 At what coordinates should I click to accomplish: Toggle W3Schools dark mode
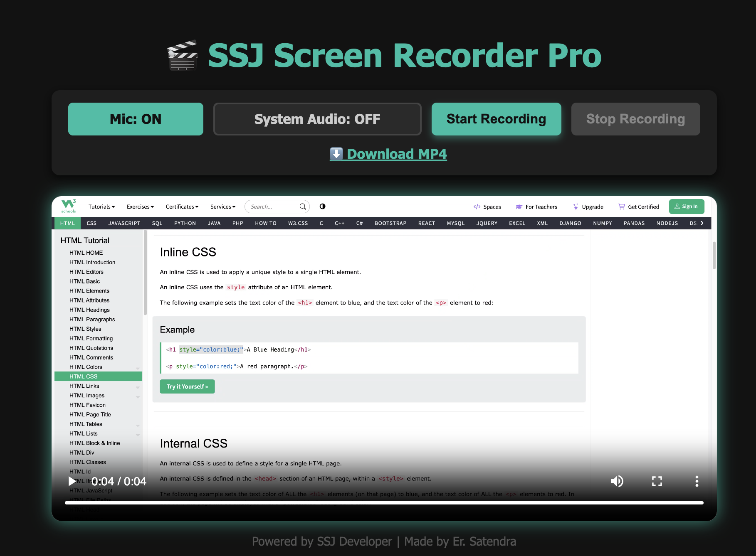tap(322, 207)
